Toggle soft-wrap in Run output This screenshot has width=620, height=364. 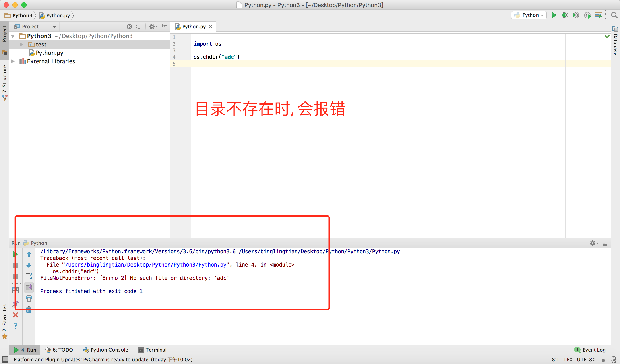pos(29,276)
